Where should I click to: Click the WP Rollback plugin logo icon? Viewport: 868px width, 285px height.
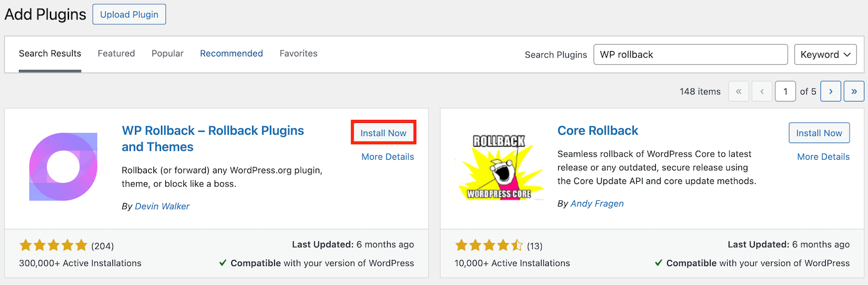tap(63, 167)
